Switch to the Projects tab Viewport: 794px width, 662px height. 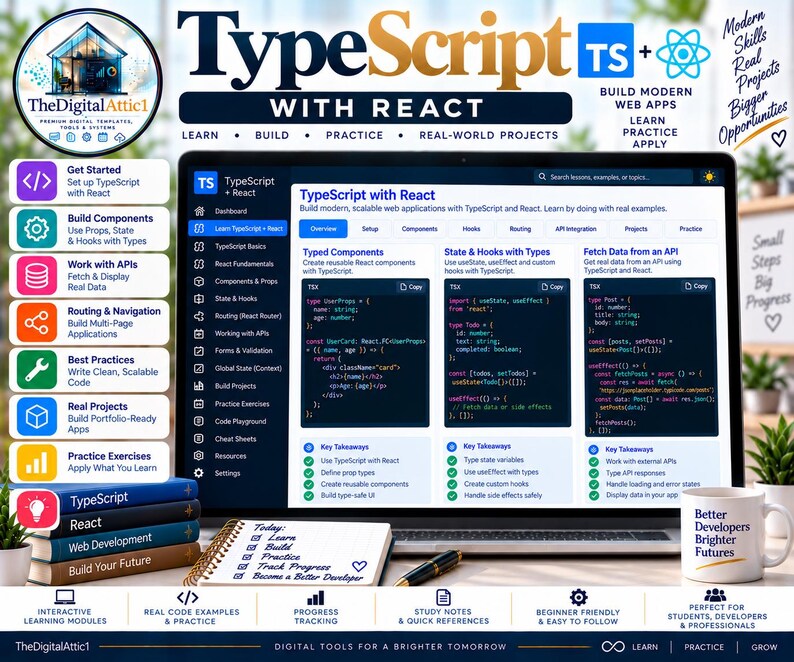[x=636, y=229]
